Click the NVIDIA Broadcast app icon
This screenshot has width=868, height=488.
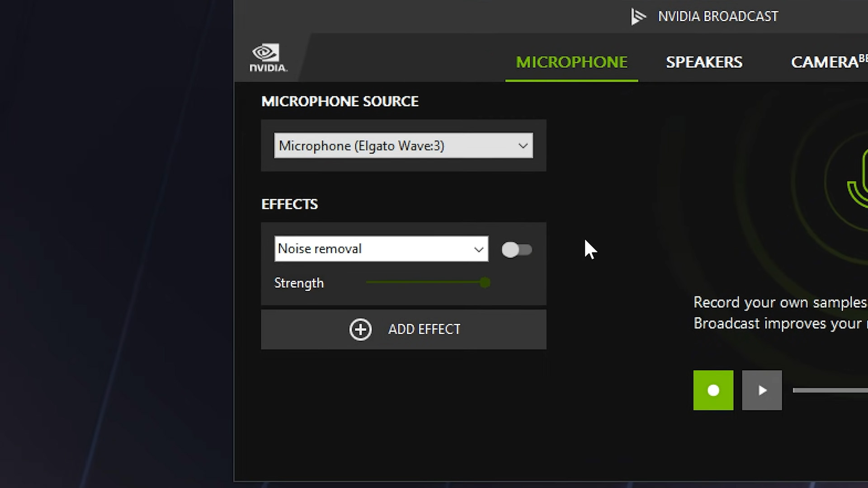click(638, 16)
